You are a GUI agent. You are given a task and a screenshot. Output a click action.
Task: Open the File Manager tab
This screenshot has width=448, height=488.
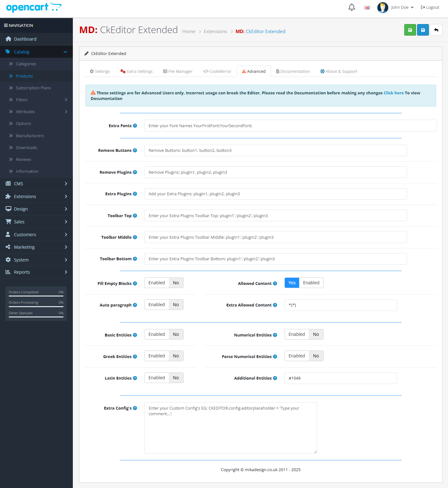pos(178,71)
